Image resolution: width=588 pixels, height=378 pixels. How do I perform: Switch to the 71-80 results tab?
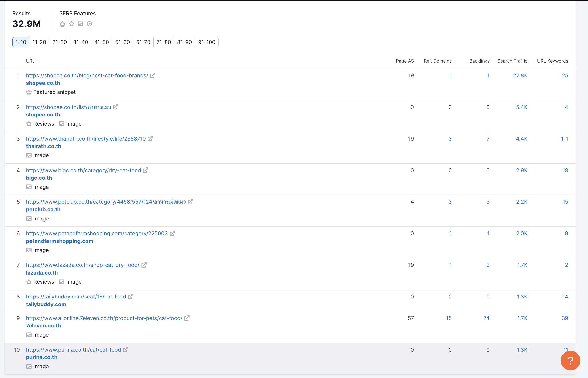pyautogui.click(x=164, y=42)
